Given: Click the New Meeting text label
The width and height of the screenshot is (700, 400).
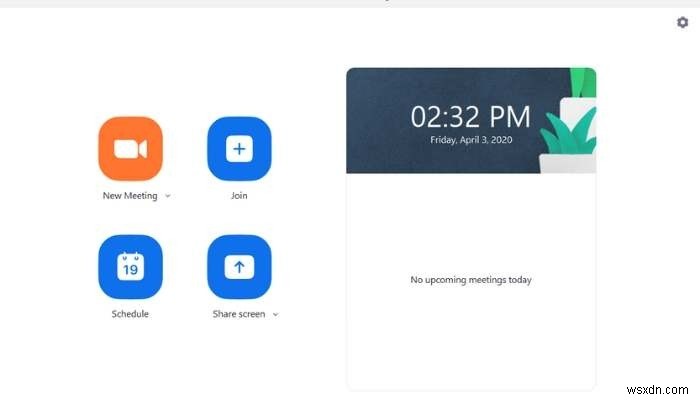Looking at the screenshot, I should 130,196.
